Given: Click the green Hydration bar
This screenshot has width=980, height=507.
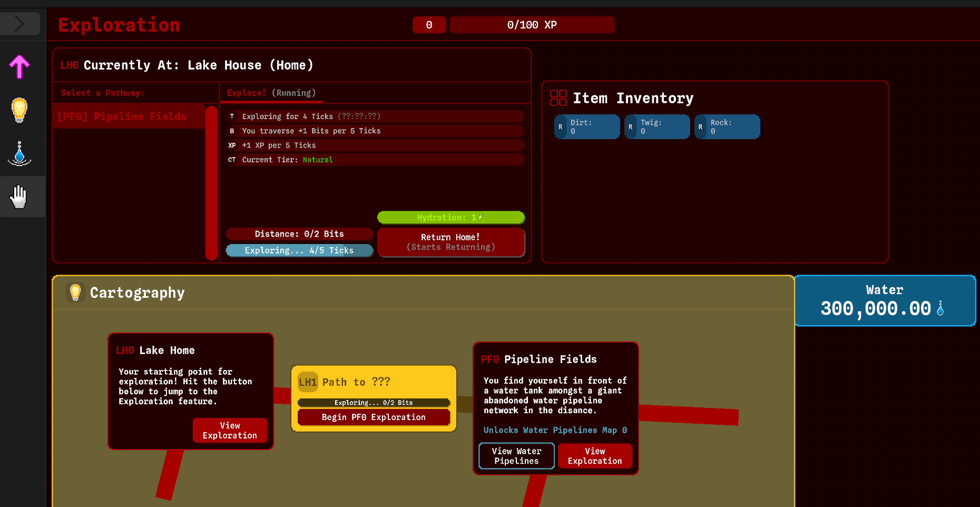Looking at the screenshot, I should click(x=450, y=217).
